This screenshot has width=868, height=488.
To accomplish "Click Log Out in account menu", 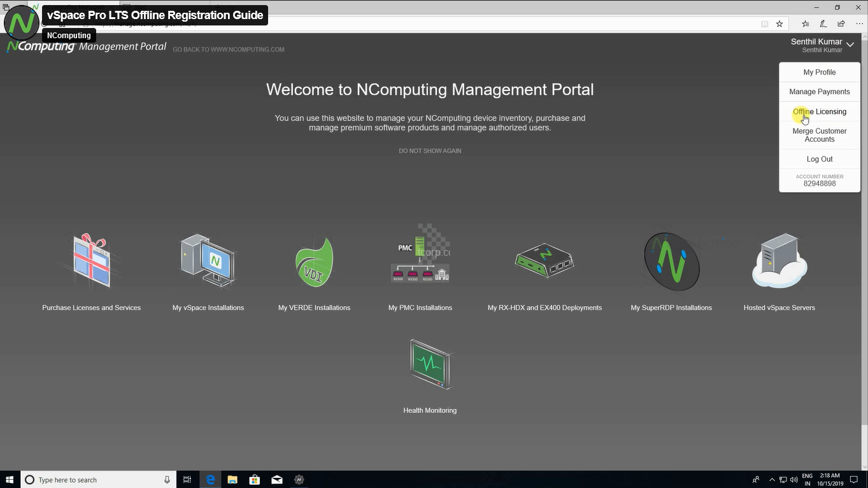I will point(819,159).
